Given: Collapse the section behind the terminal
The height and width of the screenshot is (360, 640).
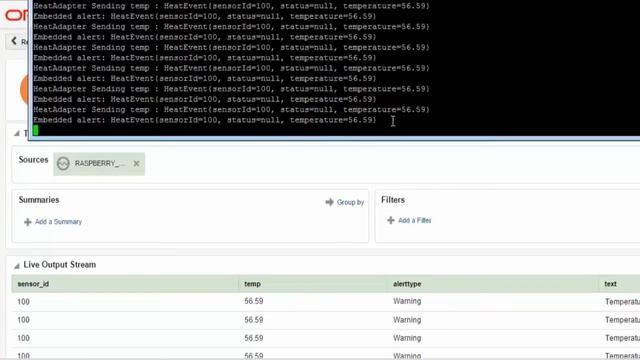Looking at the screenshot, I should [17, 133].
